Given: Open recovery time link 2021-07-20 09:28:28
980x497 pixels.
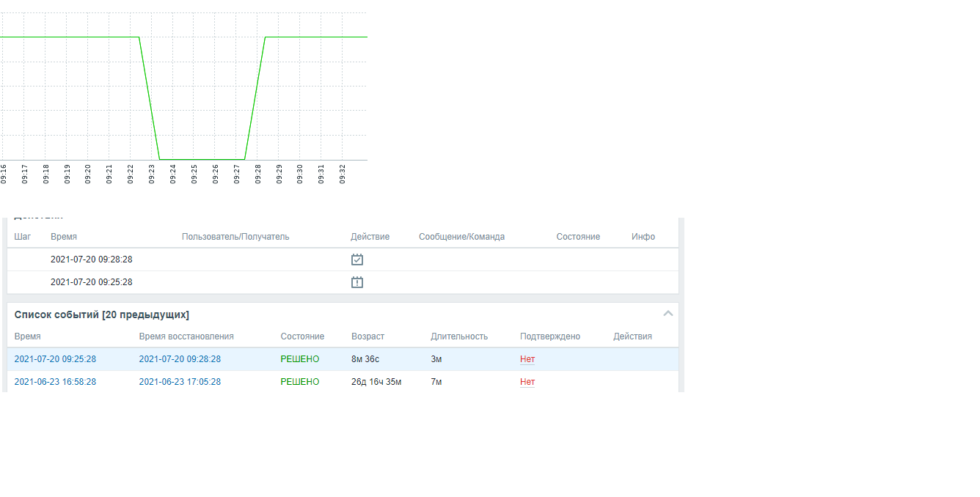Looking at the screenshot, I should pos(180,359).
